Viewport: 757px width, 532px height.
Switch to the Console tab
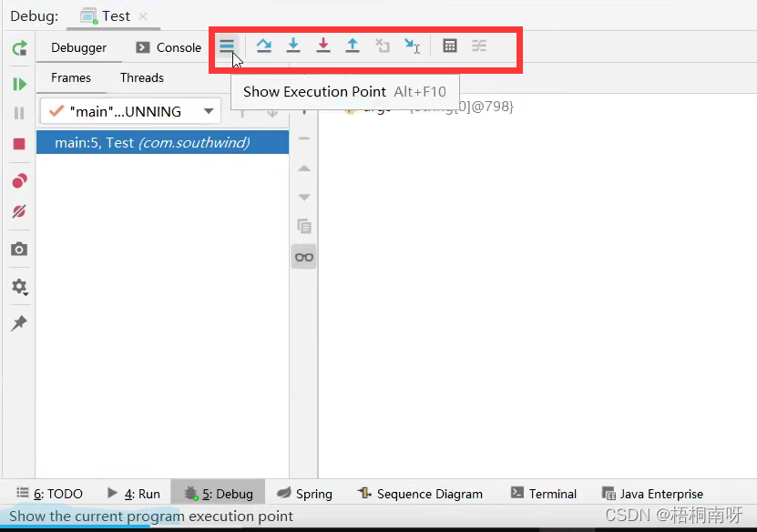click(x=169, y=47)
